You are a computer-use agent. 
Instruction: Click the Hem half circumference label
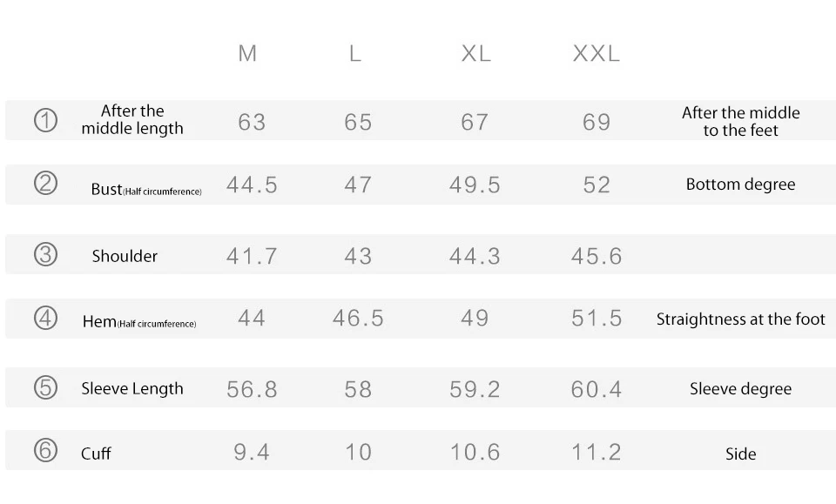[139, 322]
